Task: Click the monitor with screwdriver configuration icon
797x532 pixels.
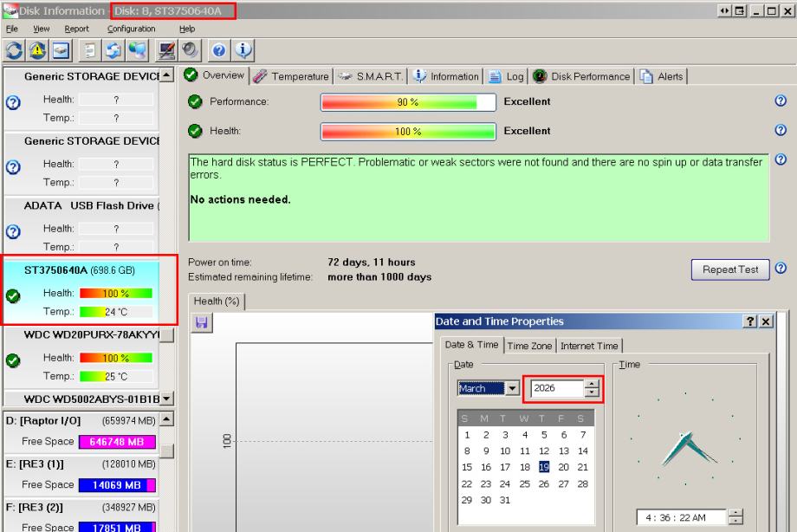Action: tap(166, 50)
